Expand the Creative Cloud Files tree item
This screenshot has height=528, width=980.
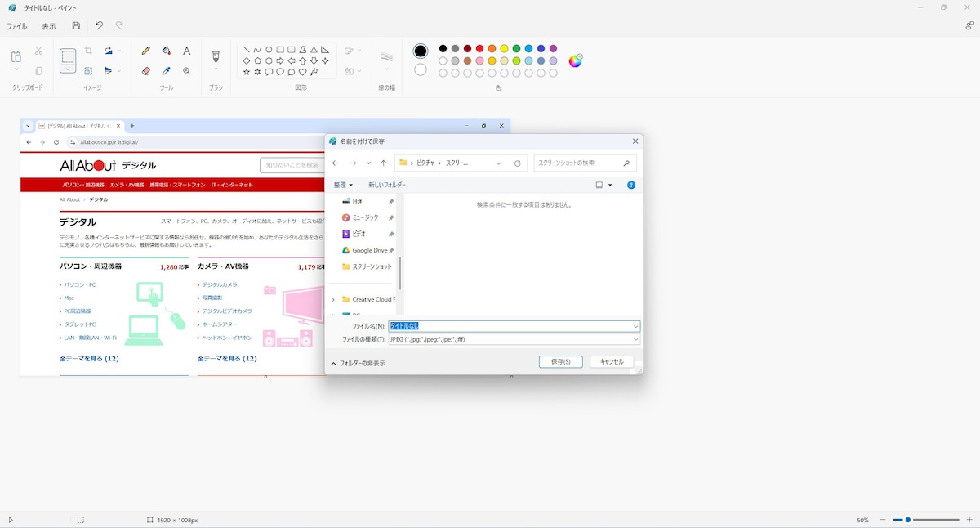click(333, 300)
